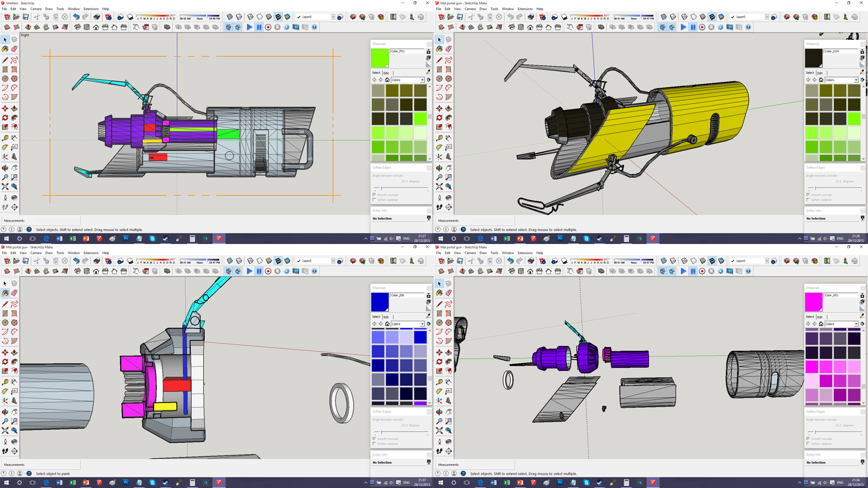Pick the Eraser tool in Untitled window
Viewport: 868px width, 488px height.
pos(15,49)
